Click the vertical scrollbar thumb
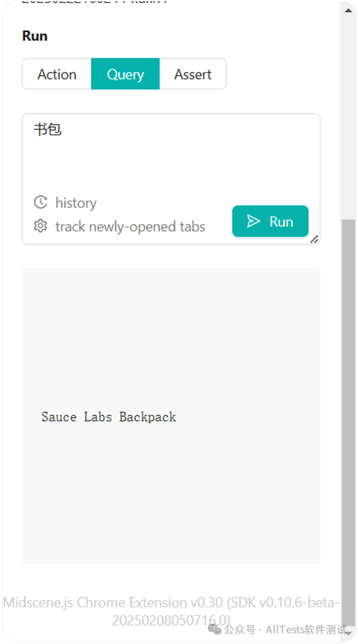 (x=348, y=423)
